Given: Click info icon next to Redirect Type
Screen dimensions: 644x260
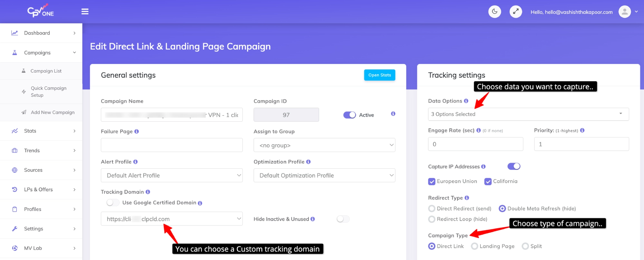Looking at the screenshot, I should tap(467, 198).
